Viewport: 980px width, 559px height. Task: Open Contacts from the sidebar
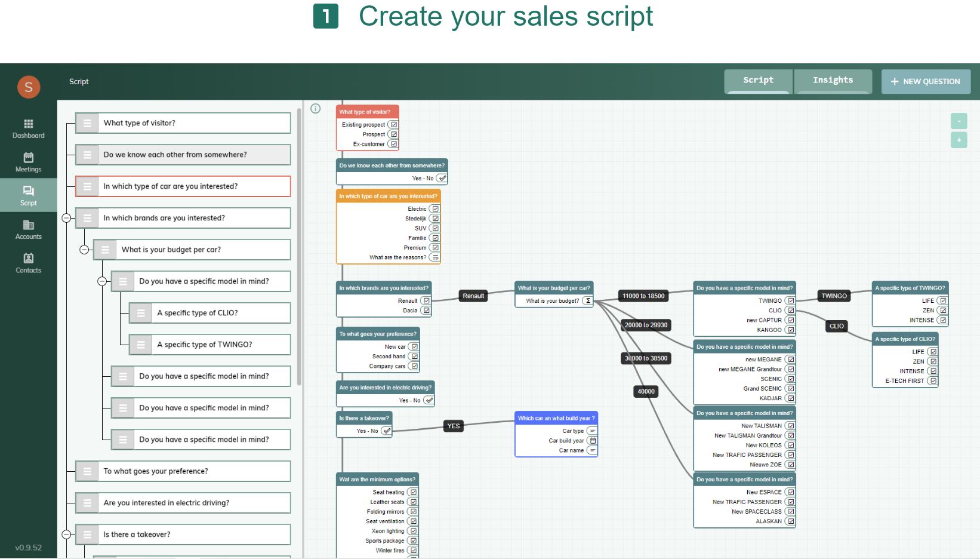click(28, 263)
